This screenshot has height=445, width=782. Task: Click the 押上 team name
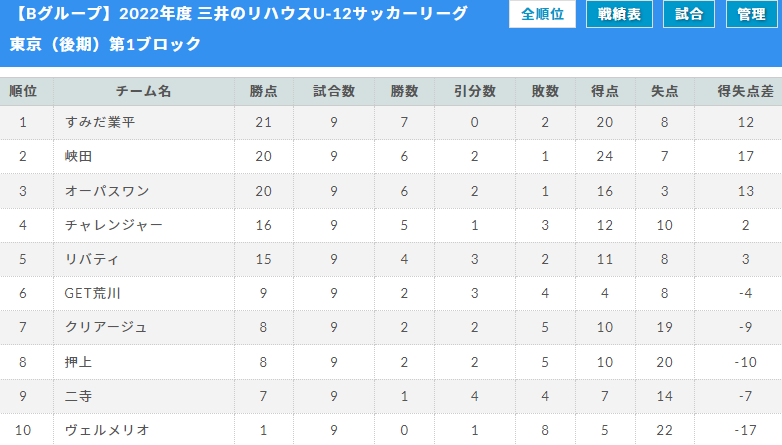(x=78, y=362)
